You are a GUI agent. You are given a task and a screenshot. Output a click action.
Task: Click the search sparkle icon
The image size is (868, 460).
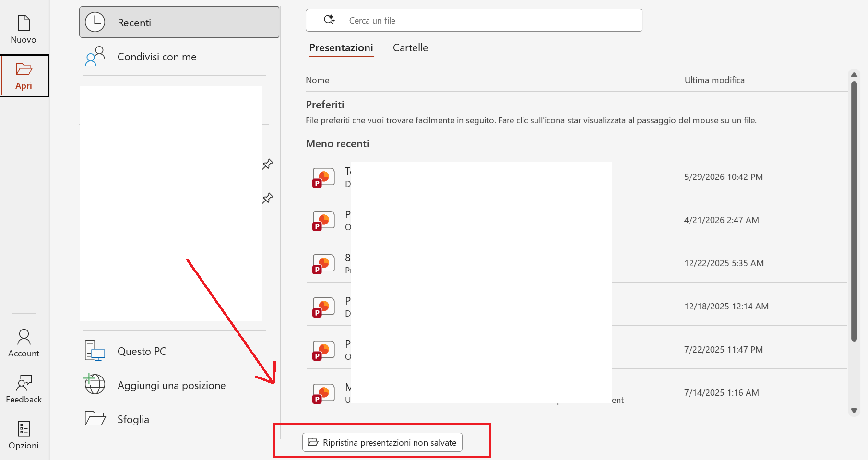pyautogui.click(x=329, y=20)
